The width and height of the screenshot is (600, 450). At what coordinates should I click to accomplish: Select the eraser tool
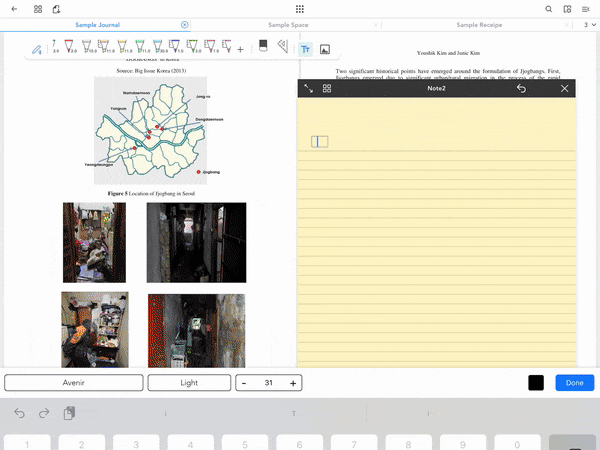point(263,46)
